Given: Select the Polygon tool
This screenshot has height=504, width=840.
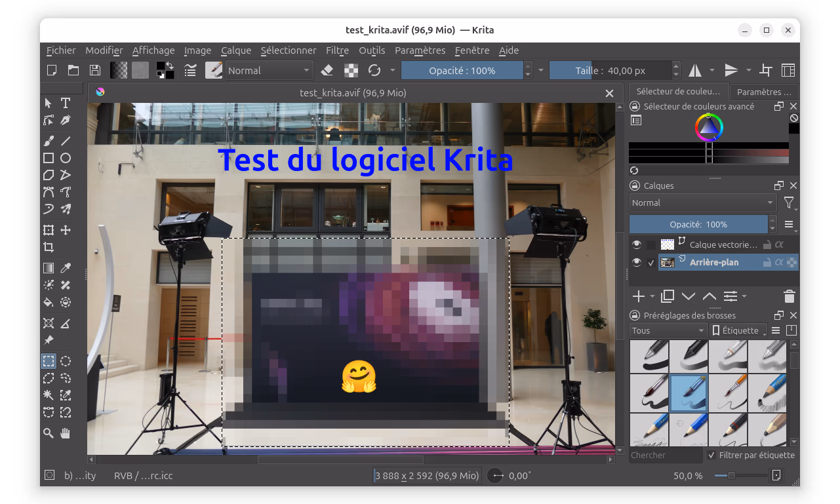Looking at the screenshot, I should pyautogui.click(x=49, y=175).
